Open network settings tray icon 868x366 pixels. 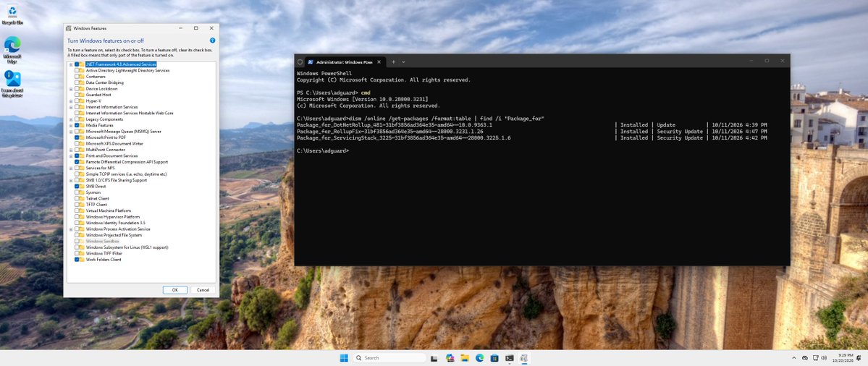point(815,358)
